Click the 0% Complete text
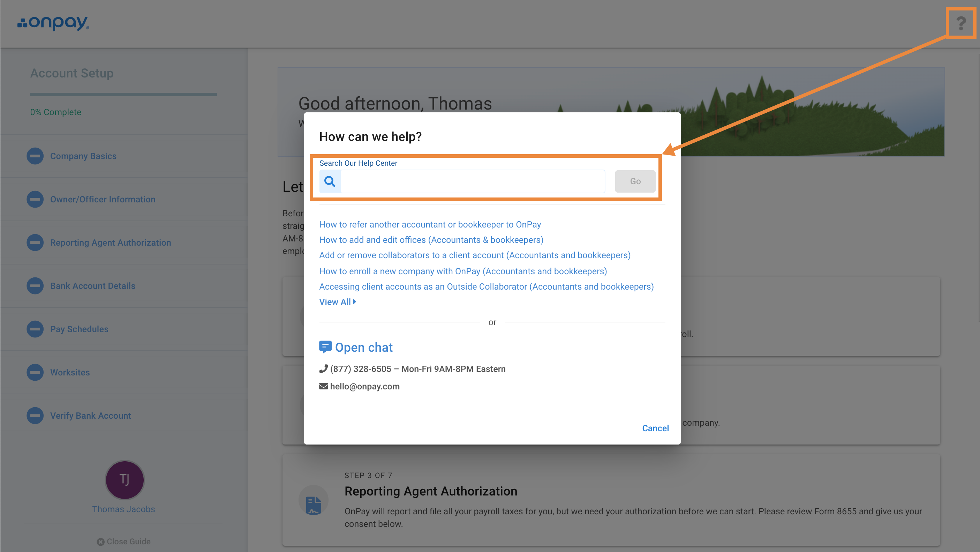980x552 pixels. click(55, 112)
